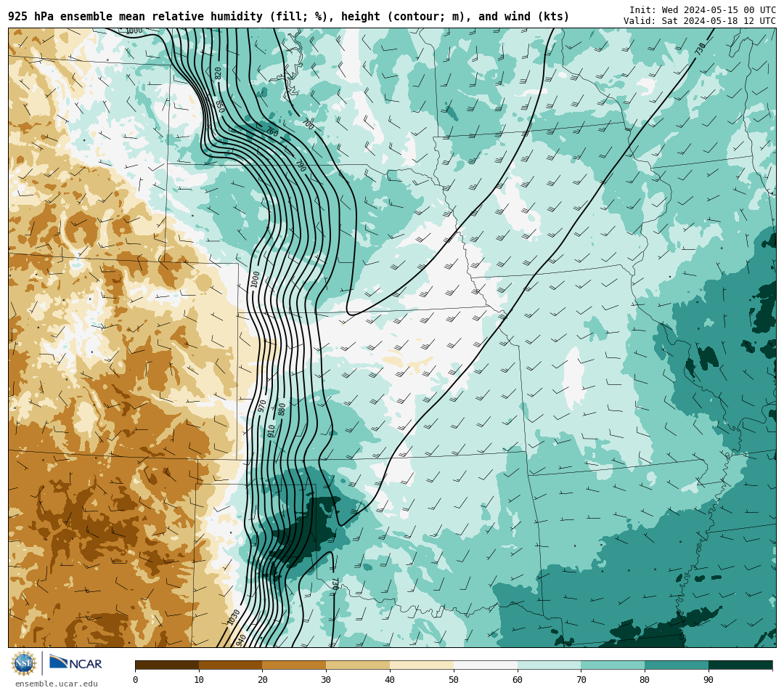Click the 60-70 pale teal colorbar segment

[549, 665]
